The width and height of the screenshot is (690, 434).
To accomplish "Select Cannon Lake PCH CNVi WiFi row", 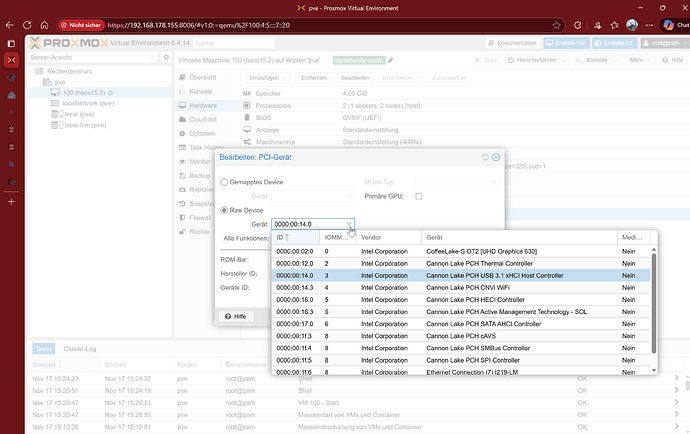I will [x=461, y=287].
